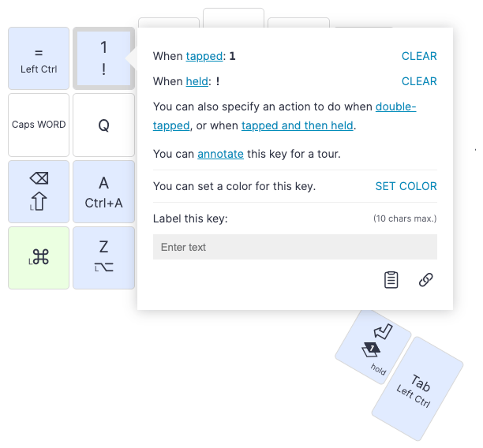
Task: Open the tapped and then held link
Action: pyautogui.click(x=297, y=125)
